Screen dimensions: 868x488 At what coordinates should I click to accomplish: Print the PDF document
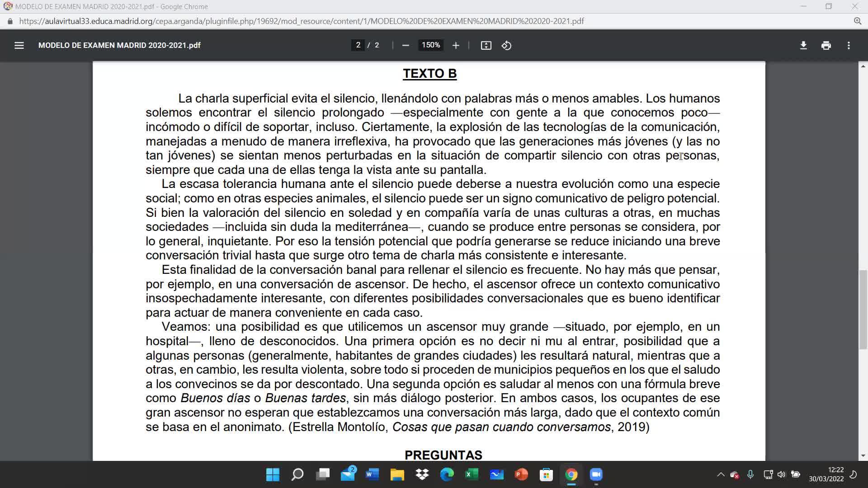tap(826, 45)
